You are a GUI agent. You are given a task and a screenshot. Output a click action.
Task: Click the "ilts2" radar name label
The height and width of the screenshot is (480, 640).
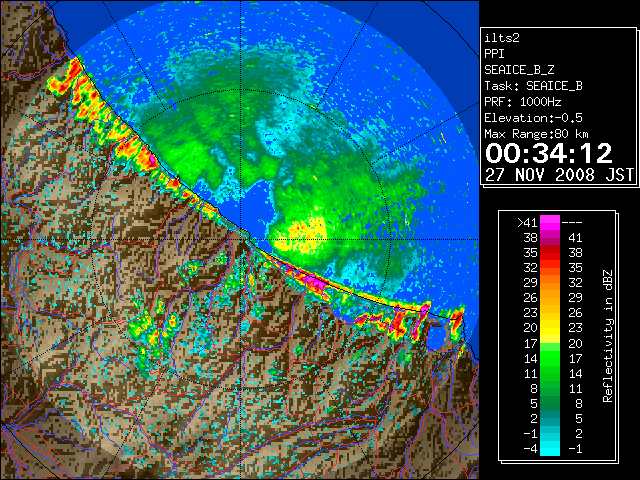(x=502, y=38)
